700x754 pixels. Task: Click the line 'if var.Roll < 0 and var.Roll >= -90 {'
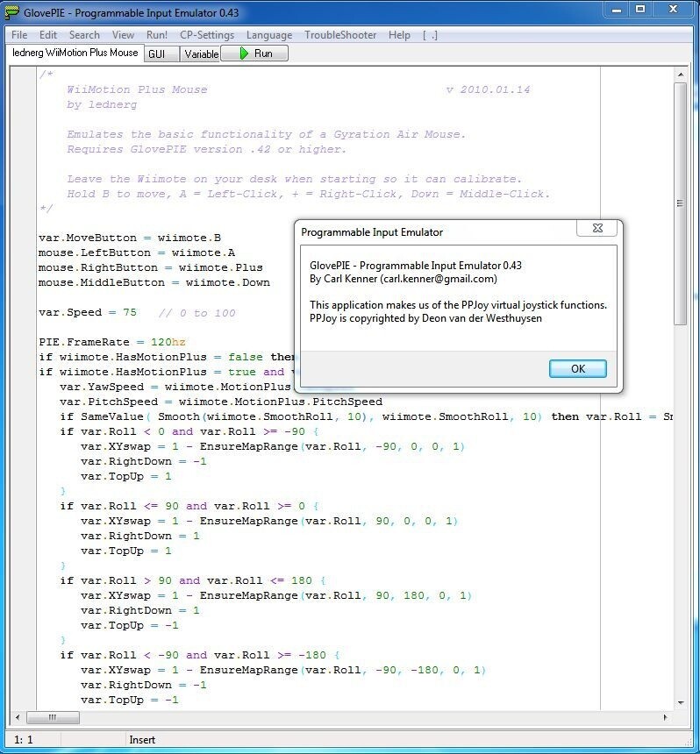pos(189,432)
